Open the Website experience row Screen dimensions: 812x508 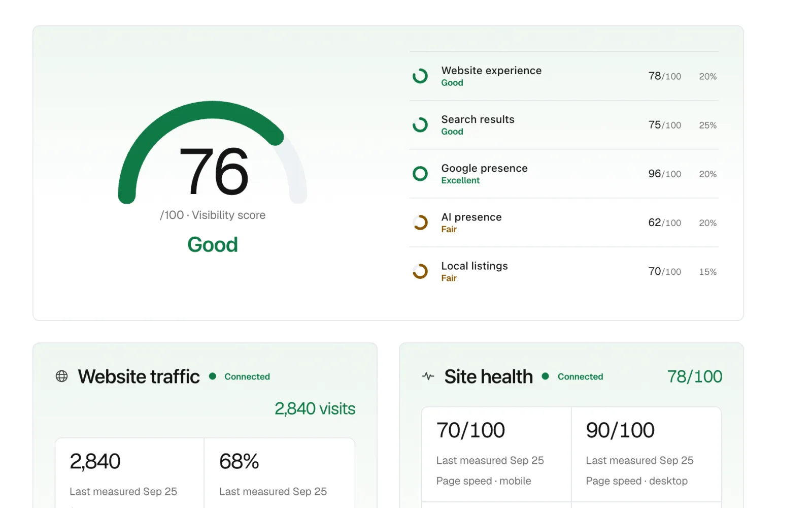564,76
